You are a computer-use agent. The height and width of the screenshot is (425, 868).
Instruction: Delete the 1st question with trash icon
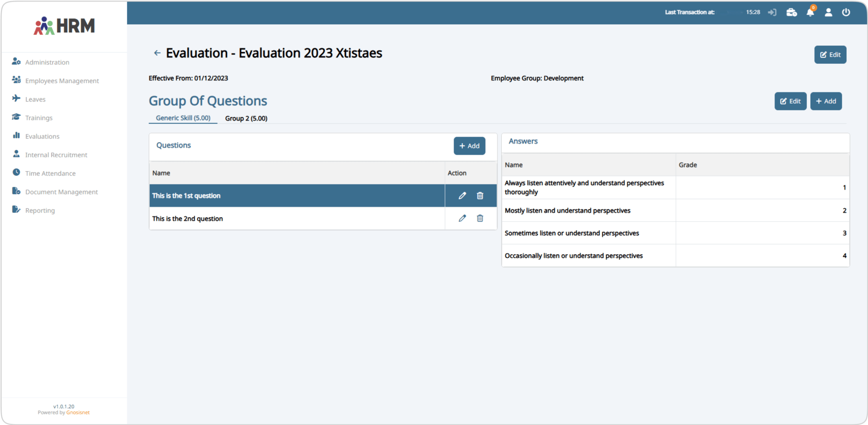pyautogui.click(x=480, y=196)
